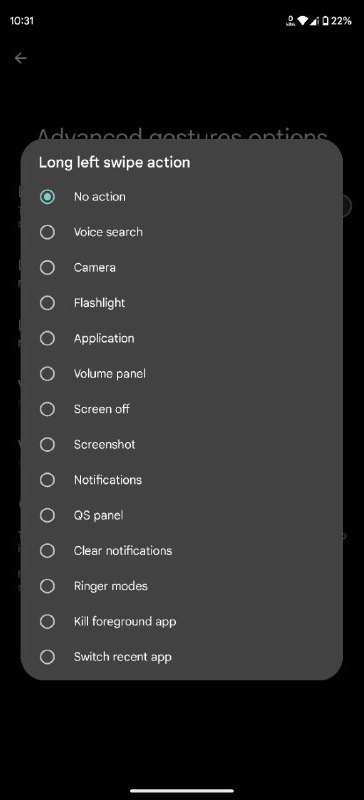Image resolution: width=364 pixels, height=800 pixels.
Task: Tap the Wi-Fi icon in status bar
Action: (303, 21)
